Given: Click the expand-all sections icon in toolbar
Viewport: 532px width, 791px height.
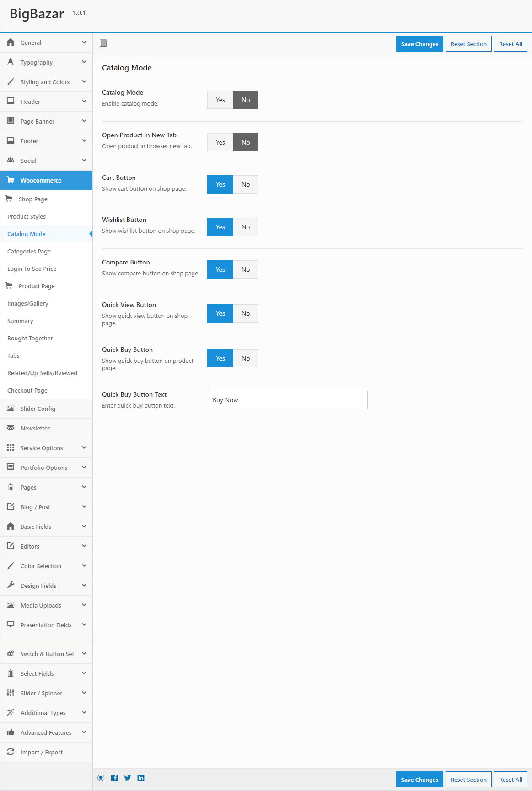Looking at the screenshot, I should tap(103, 43).
